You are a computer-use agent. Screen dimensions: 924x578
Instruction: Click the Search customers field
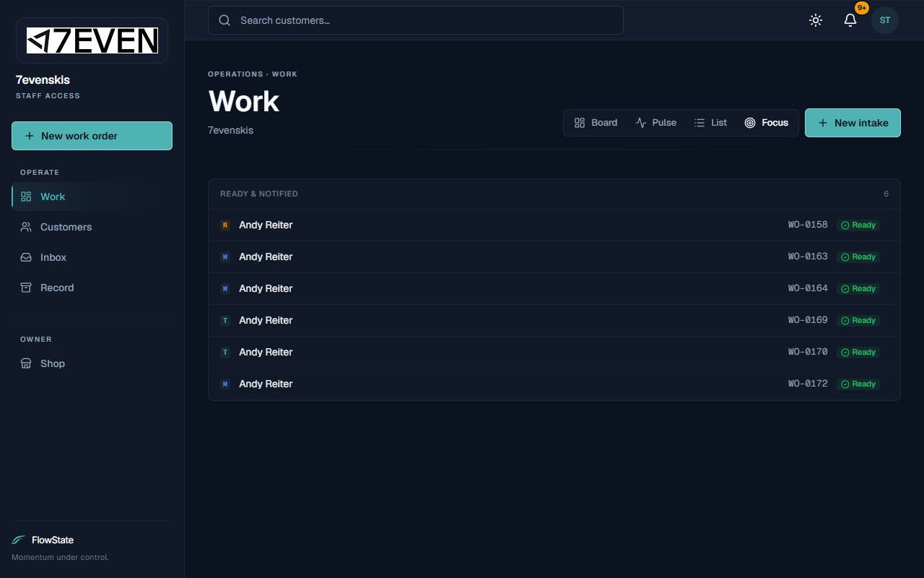coord(416,20)
